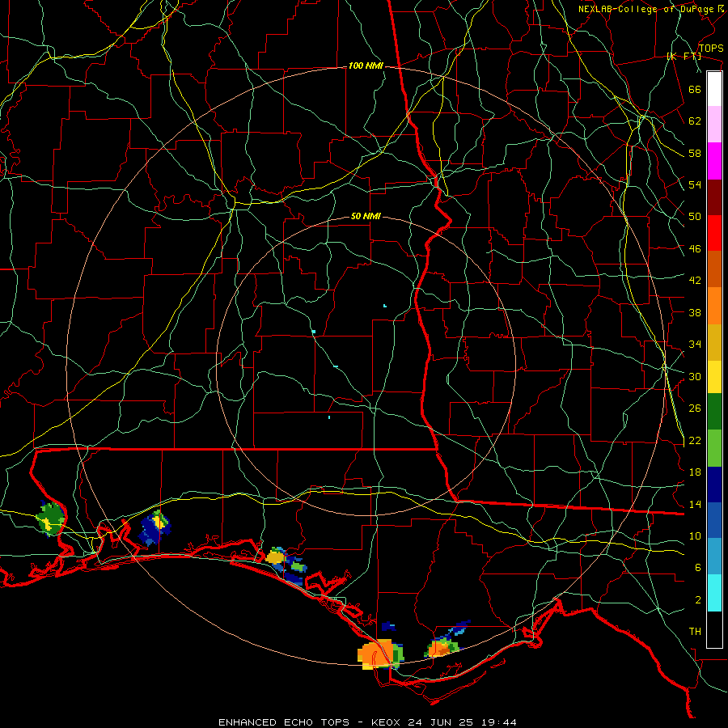The width and height of the screenshot is (728, 728).
Task: Click the 50 NMI range ring label
Action: (x=366, y=216)
